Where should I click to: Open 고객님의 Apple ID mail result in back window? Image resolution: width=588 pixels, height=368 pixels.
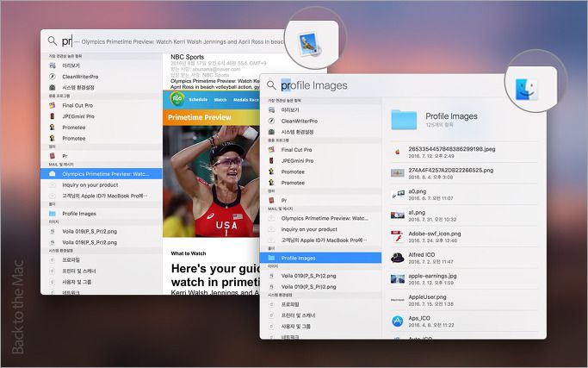click(x=102, y=196)
